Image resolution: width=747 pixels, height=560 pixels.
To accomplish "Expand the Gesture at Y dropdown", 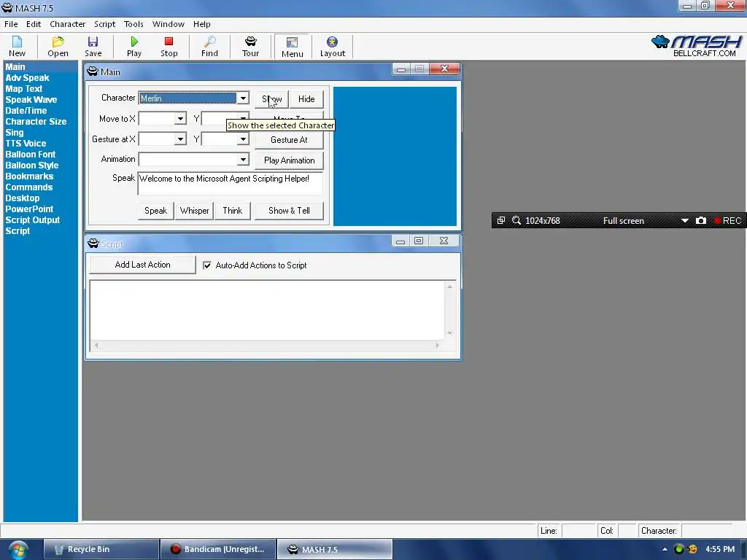I will pyautogui.click(x=243, y=139).
